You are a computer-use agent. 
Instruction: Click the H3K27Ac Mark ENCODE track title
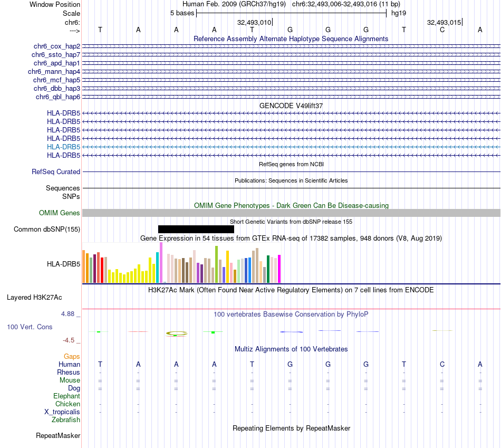click(291, 290)
